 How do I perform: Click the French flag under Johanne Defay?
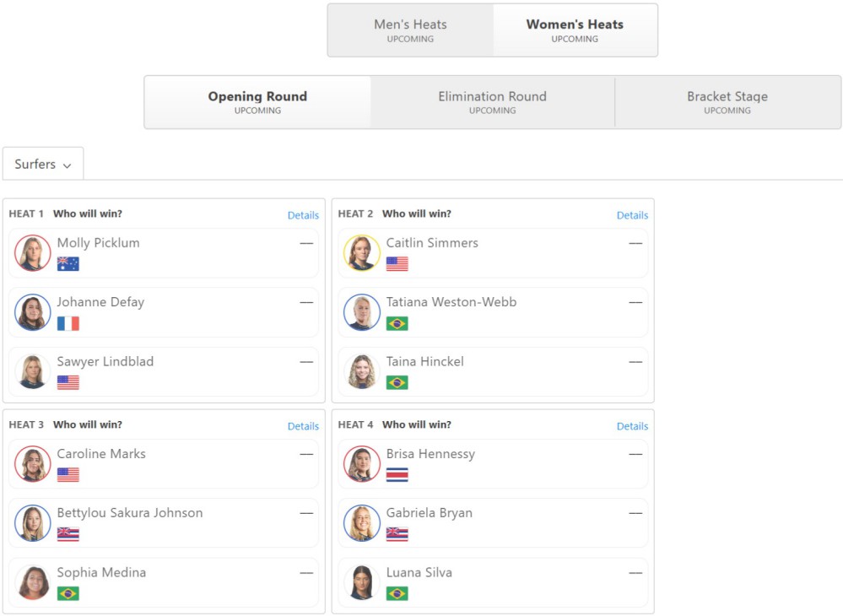[68, 323]
